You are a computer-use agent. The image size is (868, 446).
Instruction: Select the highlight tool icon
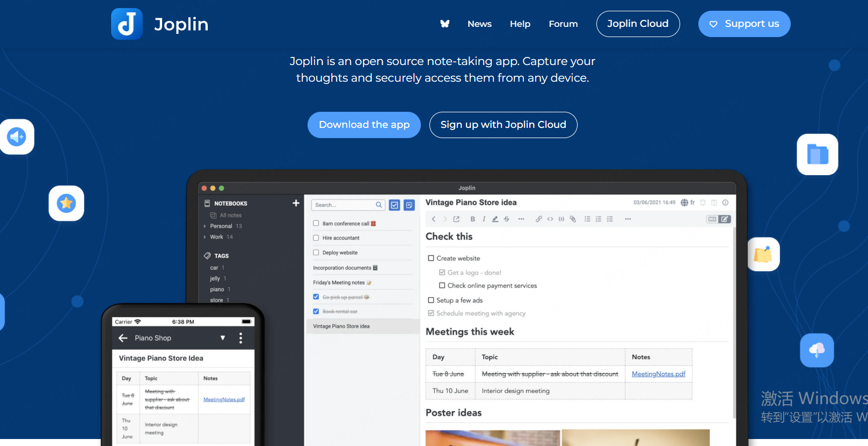click(x=495, y=219)
